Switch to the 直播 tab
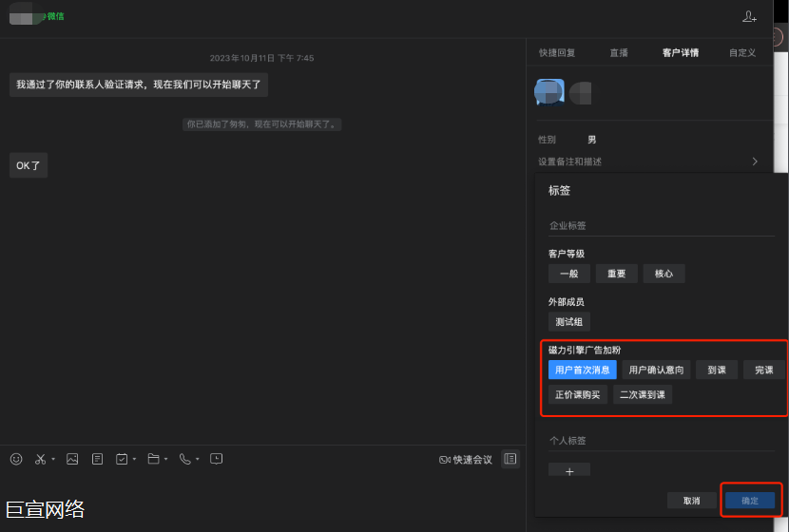The height and width of the screenshot is (532, 789). 619,53
